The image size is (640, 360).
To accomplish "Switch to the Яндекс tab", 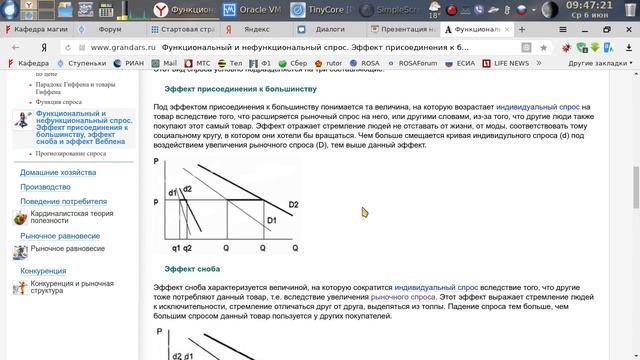I will (256, 29).
